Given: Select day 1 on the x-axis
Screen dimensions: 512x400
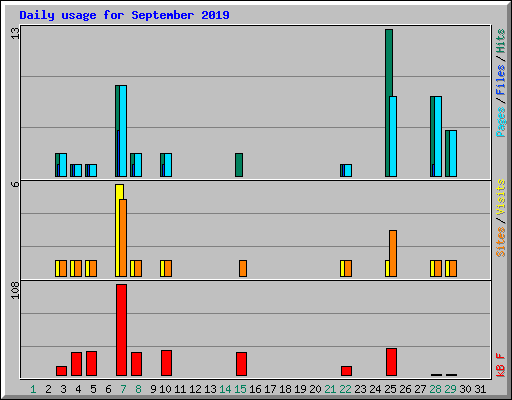Looking at the screenshot, I should tap(33, 389).
